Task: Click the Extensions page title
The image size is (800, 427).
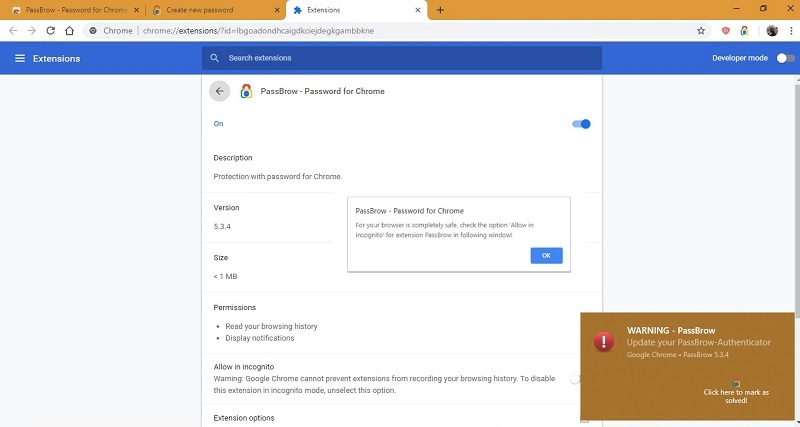Action: pos(57,59)
